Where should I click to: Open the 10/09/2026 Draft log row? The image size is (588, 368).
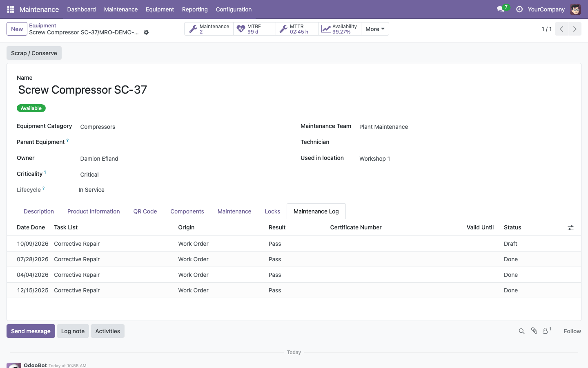(294, 244)
